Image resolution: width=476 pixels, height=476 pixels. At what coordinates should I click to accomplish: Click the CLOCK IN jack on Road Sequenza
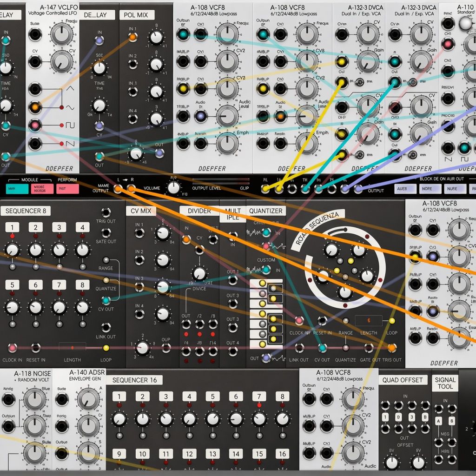pyautogui.click(x=299, y=321)
